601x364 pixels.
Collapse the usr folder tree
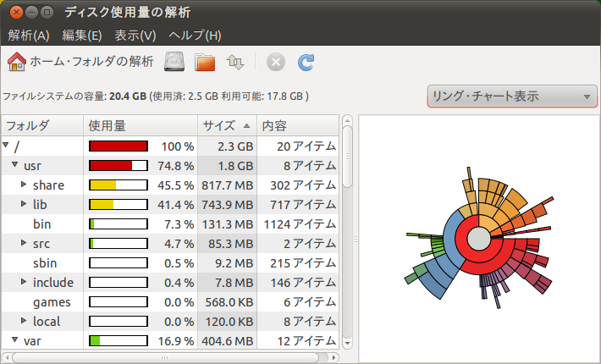pos(14,164)
